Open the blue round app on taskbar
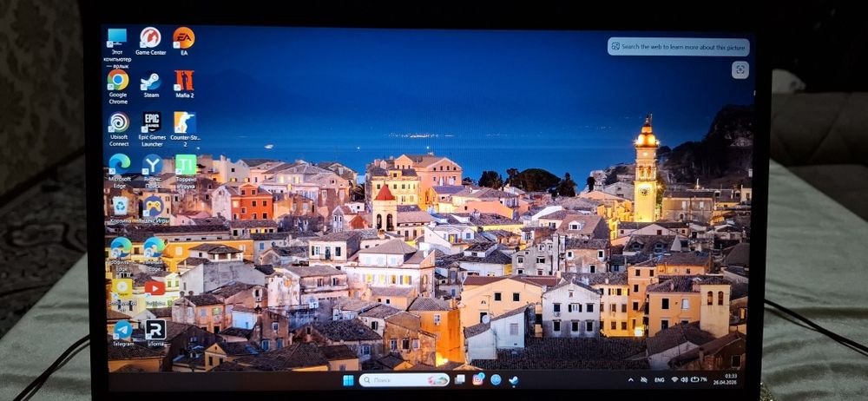868x401 pixels. coord(496,379)
